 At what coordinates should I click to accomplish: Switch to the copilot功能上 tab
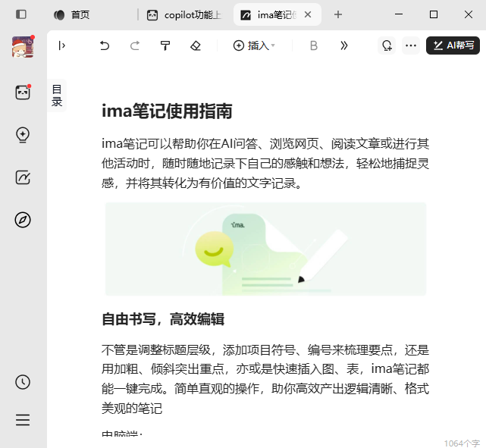point(185,14)
